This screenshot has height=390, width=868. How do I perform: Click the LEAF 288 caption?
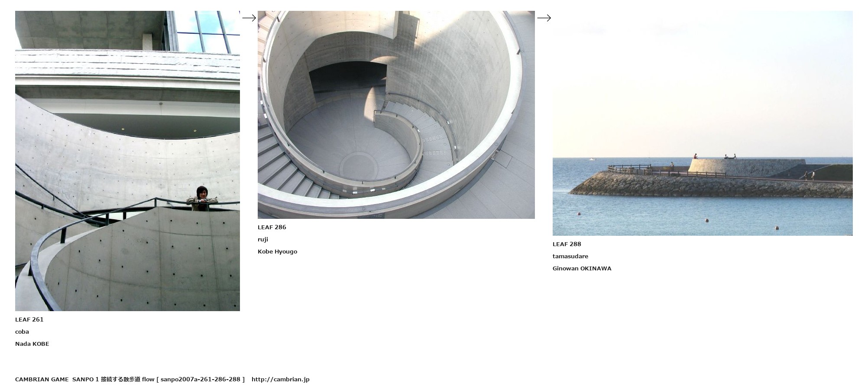tap(567, 244)
